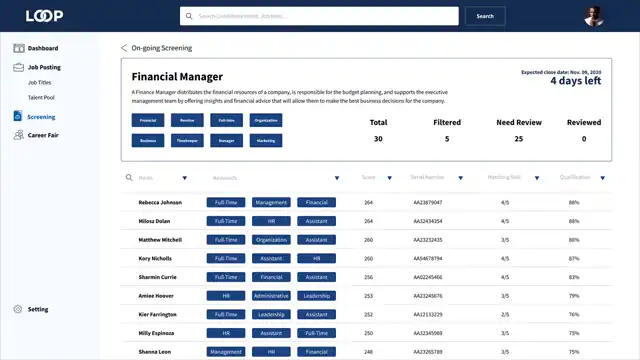Viewport: 640px width, 360px height.
Task: Select candidate Milly Espinoza
Action: [x=156, y=333]
